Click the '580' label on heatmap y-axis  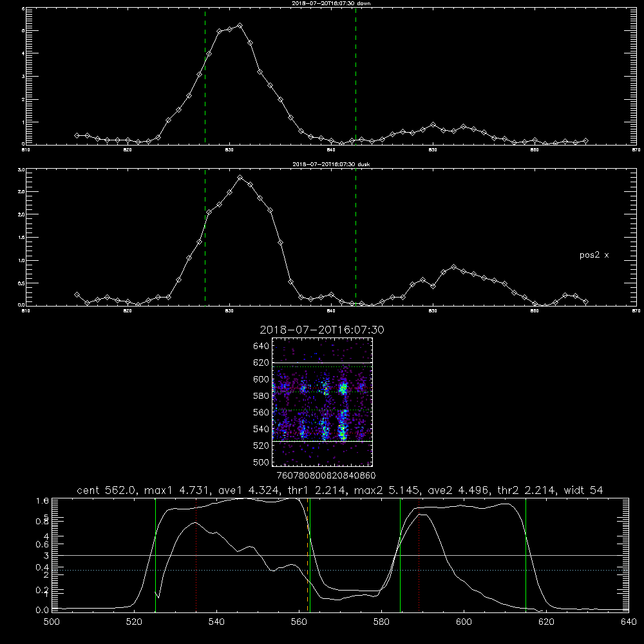[x=261, y=396]
